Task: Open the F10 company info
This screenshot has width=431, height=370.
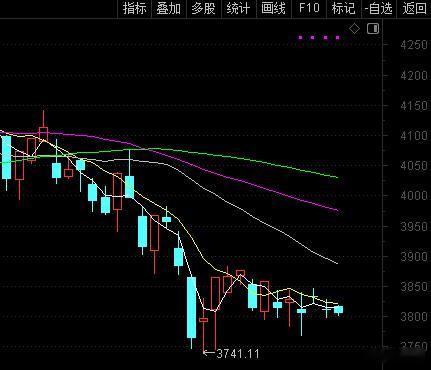Action: click(309, 8)
